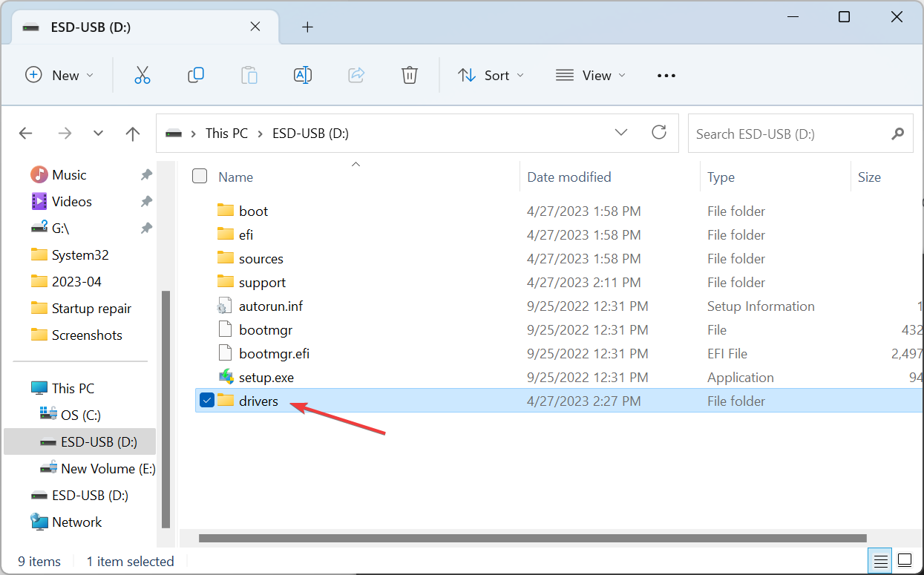Open recent locations dropdown chevron
Image resolution: width=924 pixels, height=575 pixels.
[99, 134]
